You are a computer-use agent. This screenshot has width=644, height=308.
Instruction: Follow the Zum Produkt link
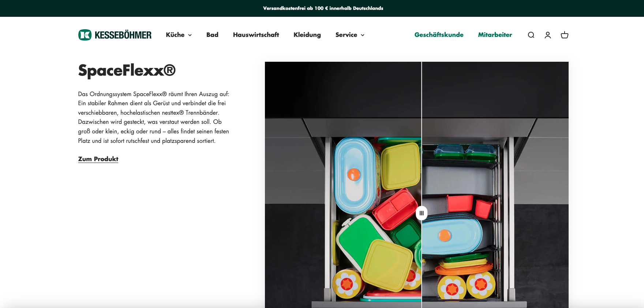point(98,159)
